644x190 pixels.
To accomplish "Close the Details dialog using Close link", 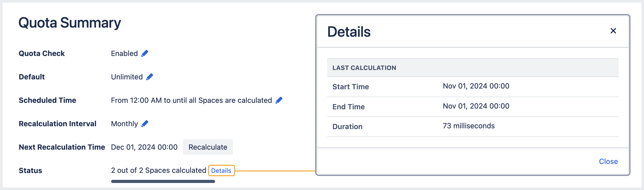I will (x=608, y=161).
